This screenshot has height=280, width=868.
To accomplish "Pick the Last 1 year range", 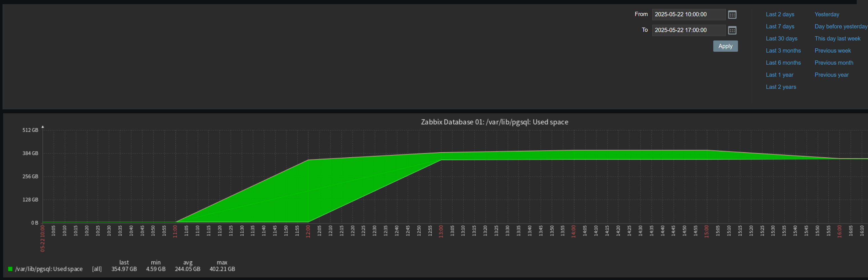I will (x=779, y=75).
